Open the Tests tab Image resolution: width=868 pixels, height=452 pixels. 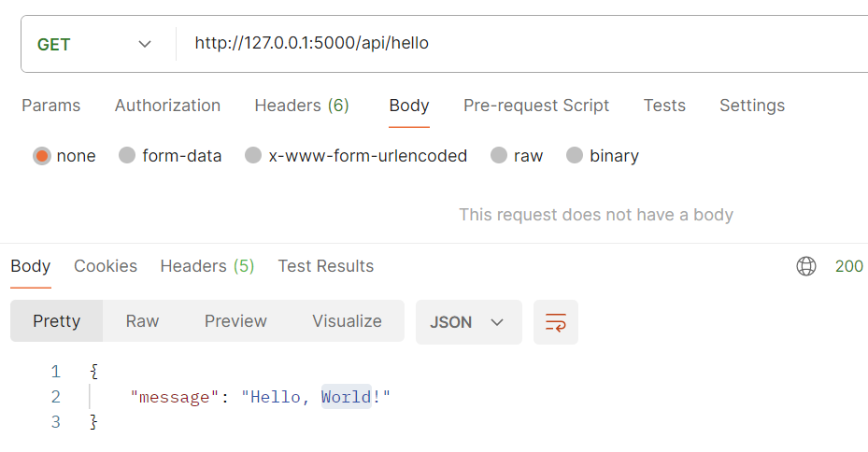click(664, 106)
